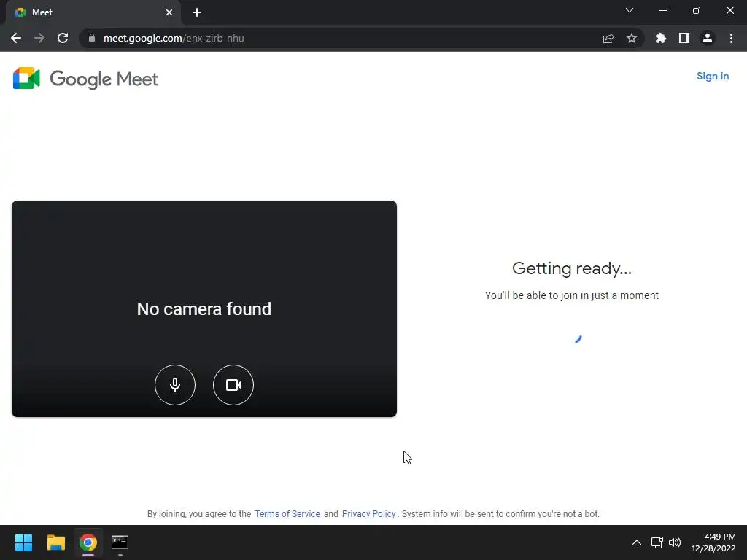Open the Privacy Policy link
This screenshot has height=560, width=747.
(368, 514)
